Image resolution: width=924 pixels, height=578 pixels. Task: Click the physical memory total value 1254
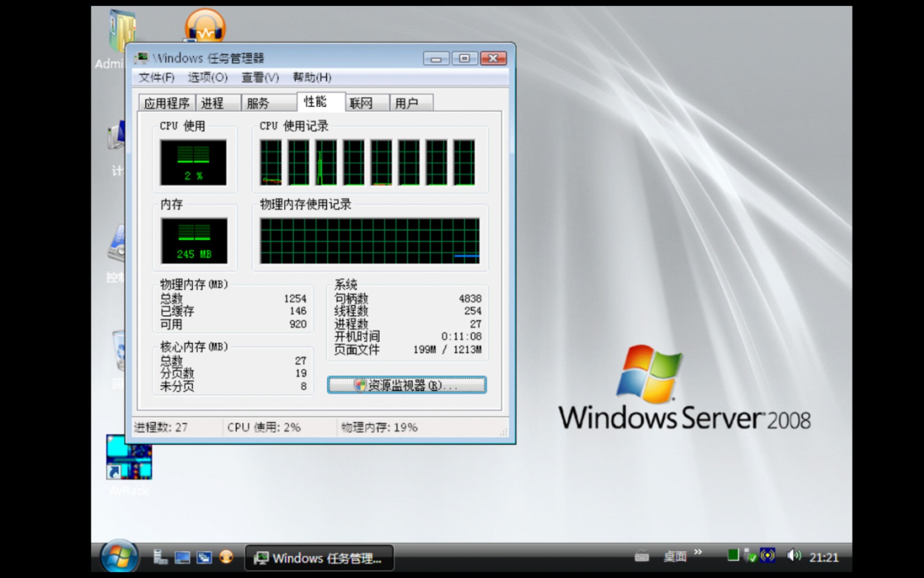click(295, 299)
